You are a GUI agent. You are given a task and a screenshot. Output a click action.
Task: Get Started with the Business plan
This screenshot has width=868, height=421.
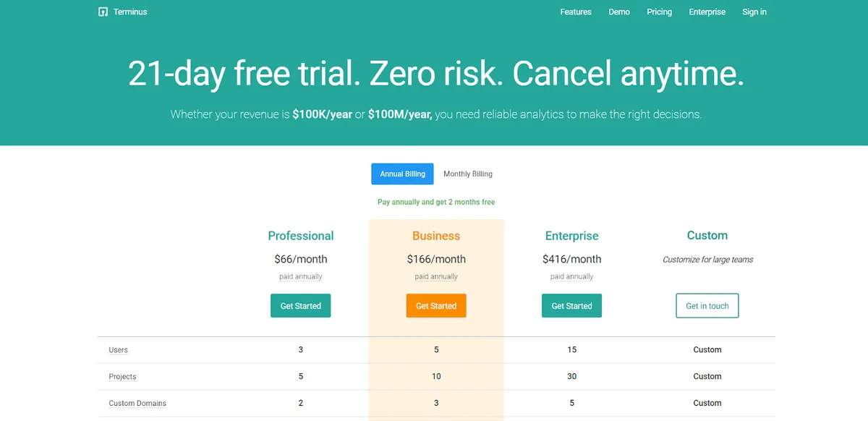(436, 305)
